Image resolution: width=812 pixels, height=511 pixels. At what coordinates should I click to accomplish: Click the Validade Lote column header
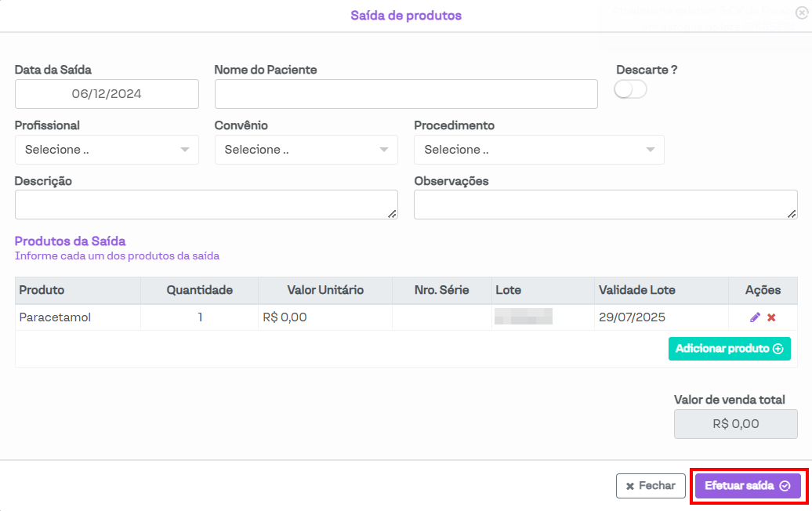(x=636, y=290)
